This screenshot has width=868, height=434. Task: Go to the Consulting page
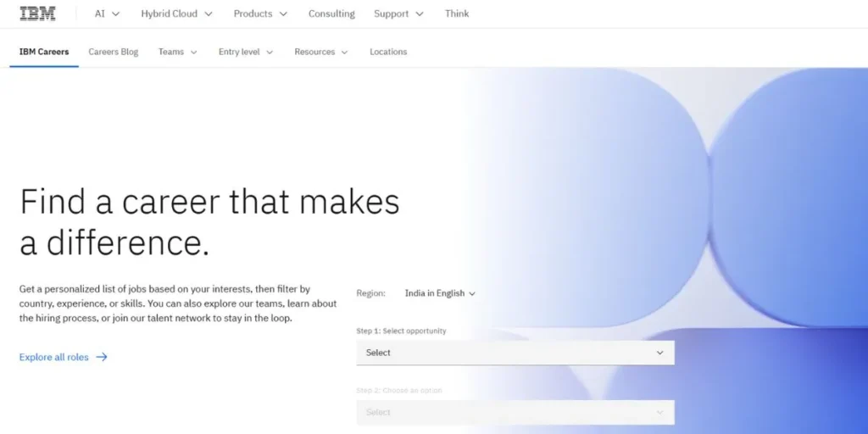[331, 14]
